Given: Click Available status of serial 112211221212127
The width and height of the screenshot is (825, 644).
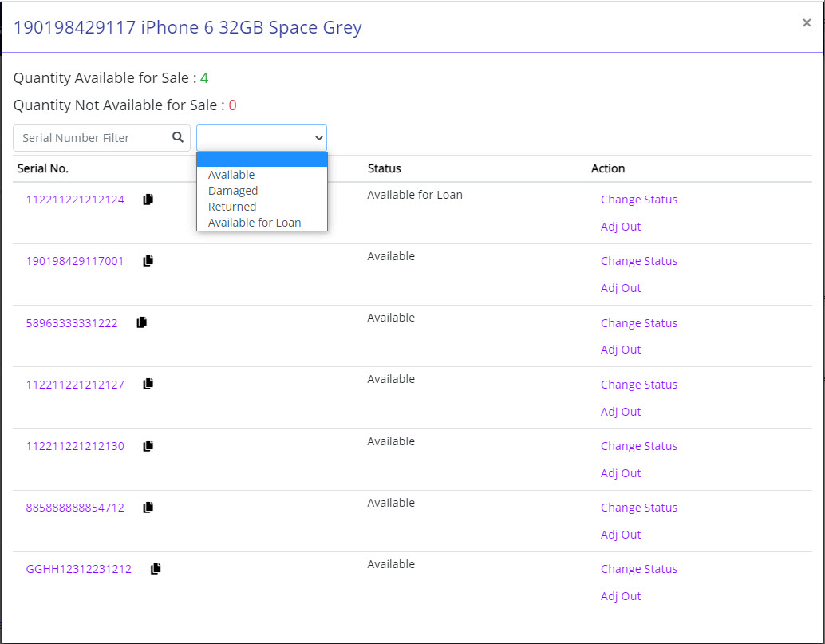Looking at the screenshot, I should coord(391,379).
